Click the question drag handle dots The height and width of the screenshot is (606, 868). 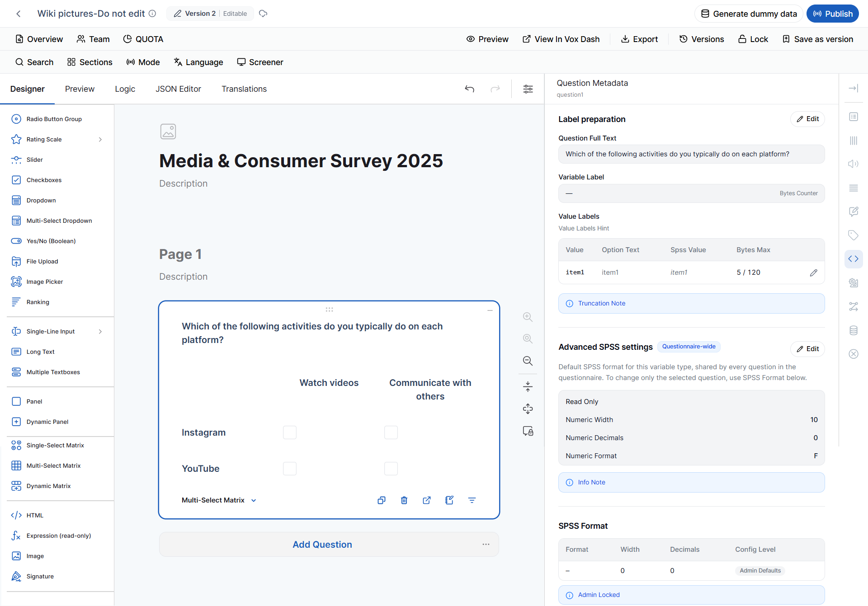point(329,310)
